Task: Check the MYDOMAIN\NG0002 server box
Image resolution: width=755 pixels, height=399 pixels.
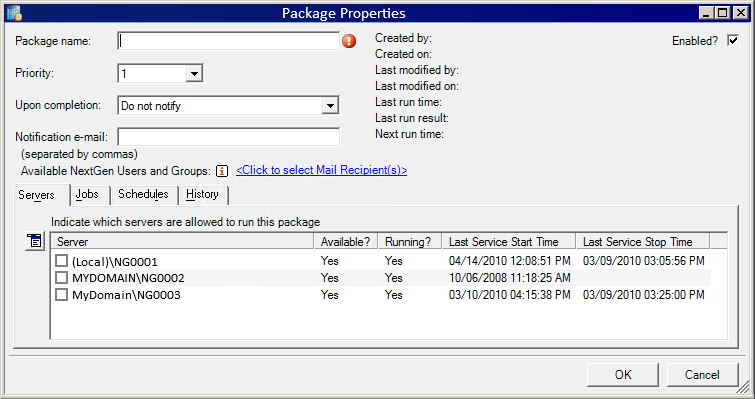Action: pos(61,278)
